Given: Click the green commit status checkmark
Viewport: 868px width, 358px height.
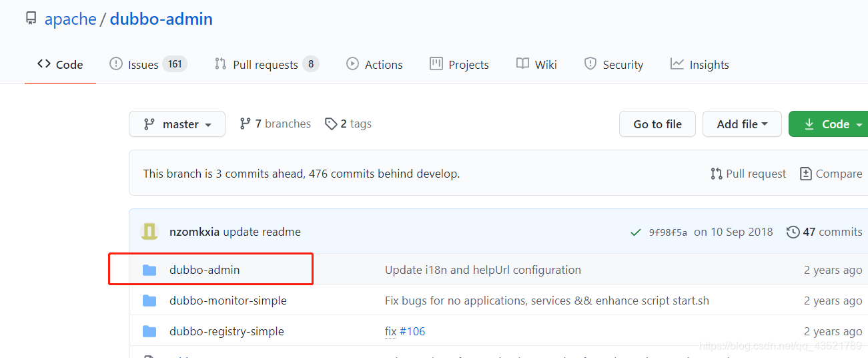Looking at the screenshot, I should [636, 232].
